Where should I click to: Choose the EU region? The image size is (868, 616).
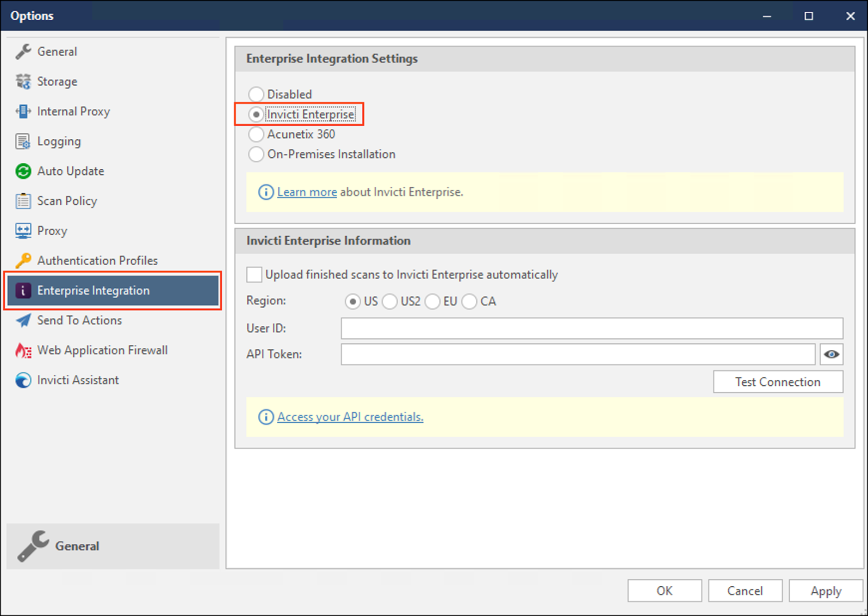pyautogui.click(x=433, y=301)
